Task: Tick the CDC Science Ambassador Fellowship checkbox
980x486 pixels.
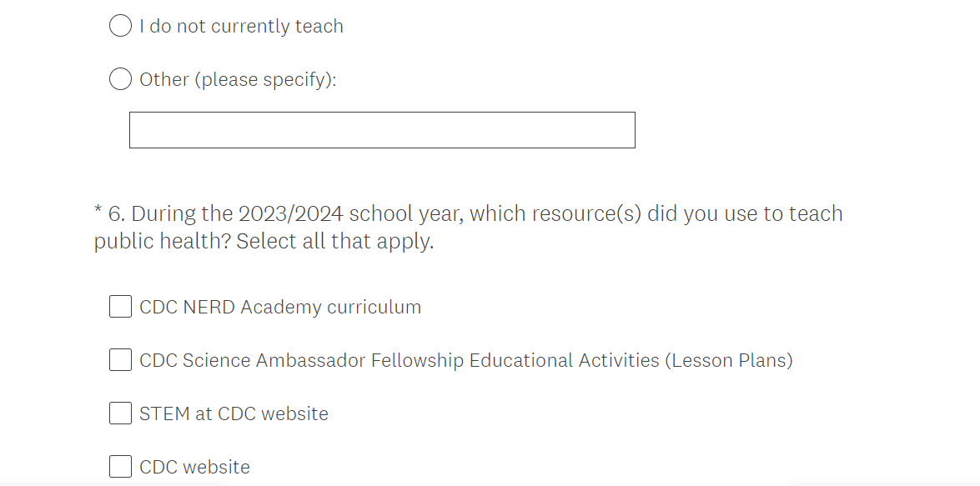Action: tap(121, 360)
